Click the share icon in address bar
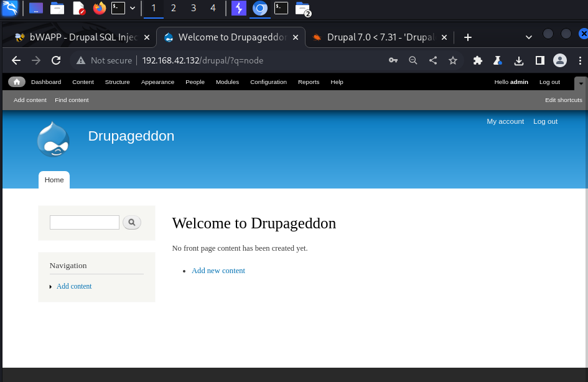Viewport: 588px width, 382px height. (x=433, y=60)
